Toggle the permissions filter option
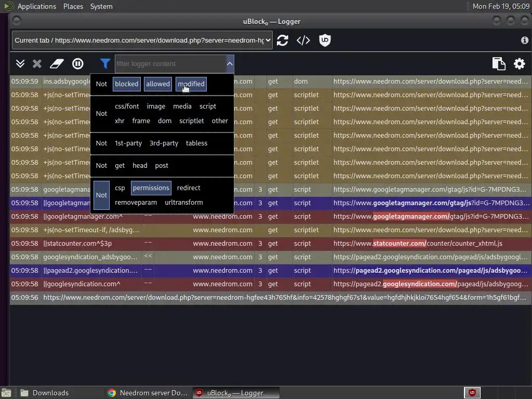Screen dimensions: 532x399 pos(151,188)
